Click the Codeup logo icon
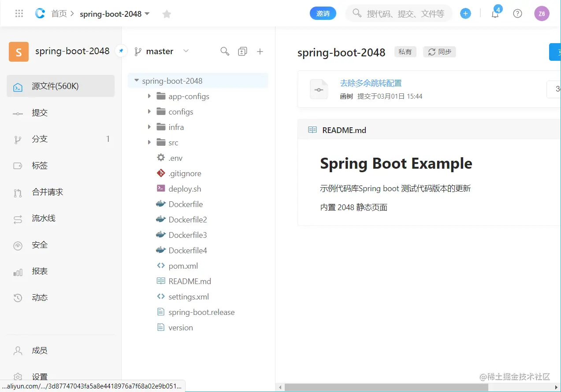The height and width of the screenshot is (392, 561). pyautogui.click(x=40, y=14)
